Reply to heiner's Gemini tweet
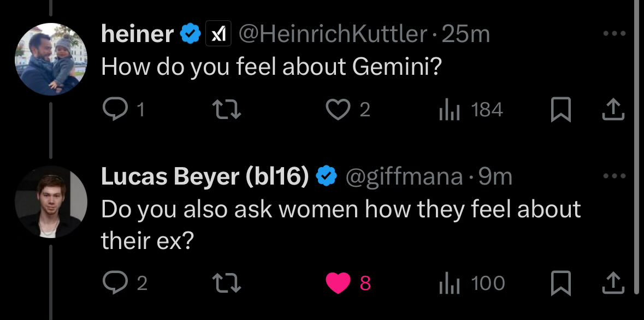This screenshot has width=644, height=320. coord(114,110)
